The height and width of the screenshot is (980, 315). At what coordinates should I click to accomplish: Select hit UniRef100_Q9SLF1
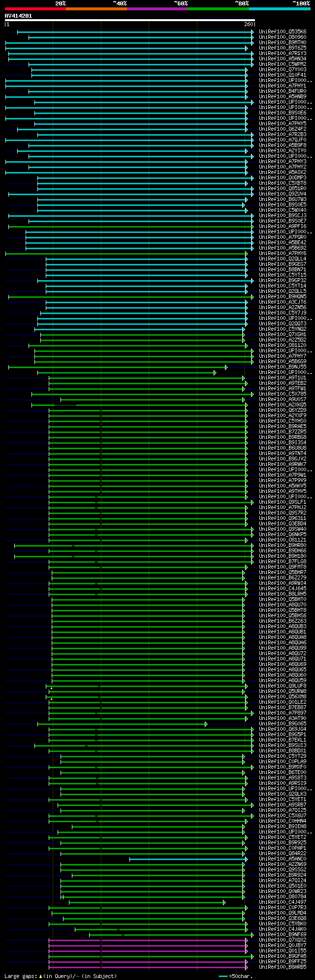[x=283, y=502]
